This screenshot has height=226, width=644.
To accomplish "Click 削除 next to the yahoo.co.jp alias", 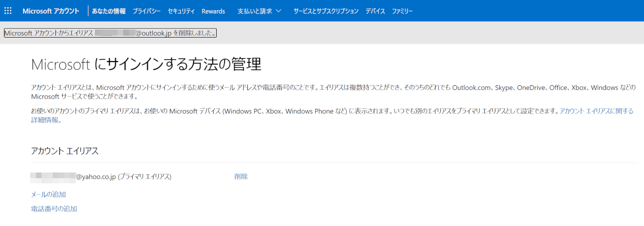I will coord(241,176).
